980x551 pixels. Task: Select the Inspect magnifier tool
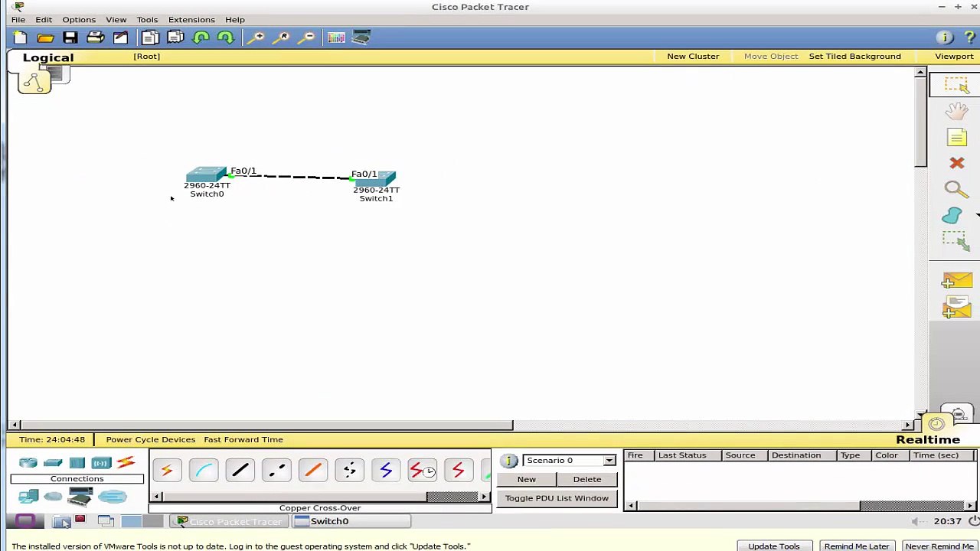[x=955, y=189]
